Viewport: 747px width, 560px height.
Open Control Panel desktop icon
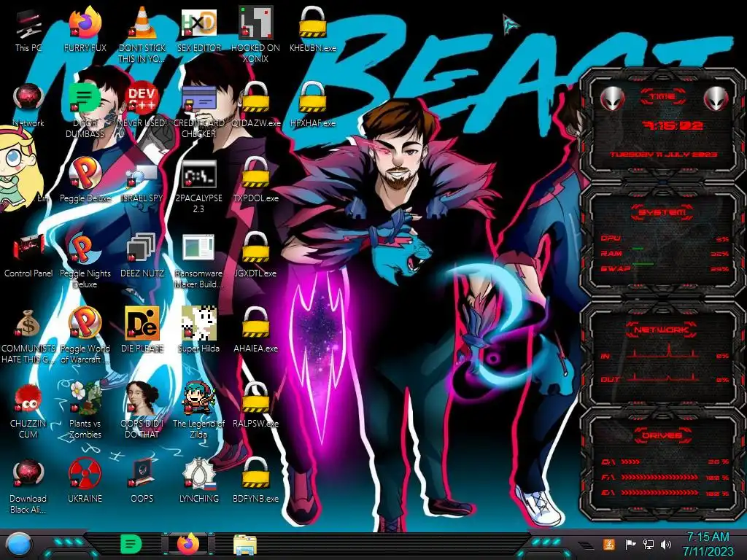[x=28, y=254]
